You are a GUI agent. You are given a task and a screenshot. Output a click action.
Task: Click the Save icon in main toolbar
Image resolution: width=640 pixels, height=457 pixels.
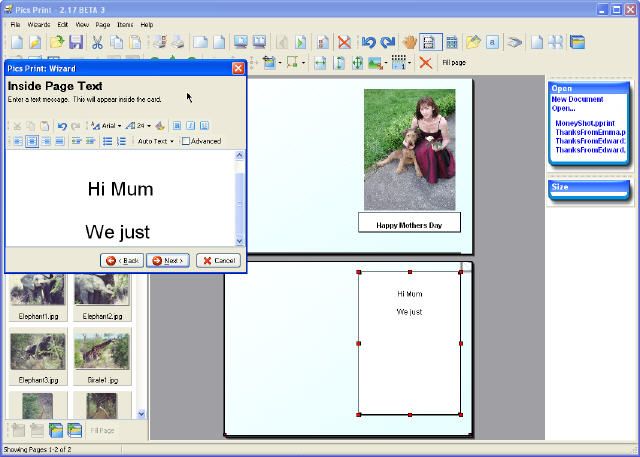point(76,42)
